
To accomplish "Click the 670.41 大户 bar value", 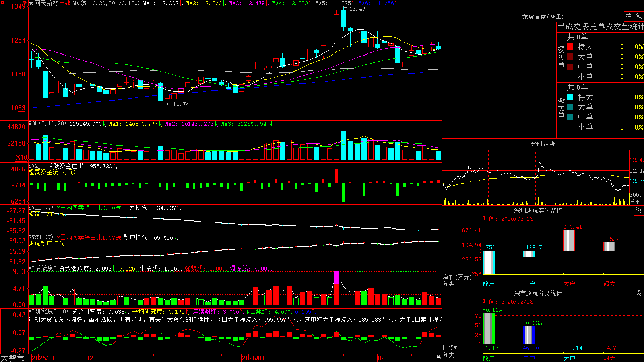I will click(572, 227).
